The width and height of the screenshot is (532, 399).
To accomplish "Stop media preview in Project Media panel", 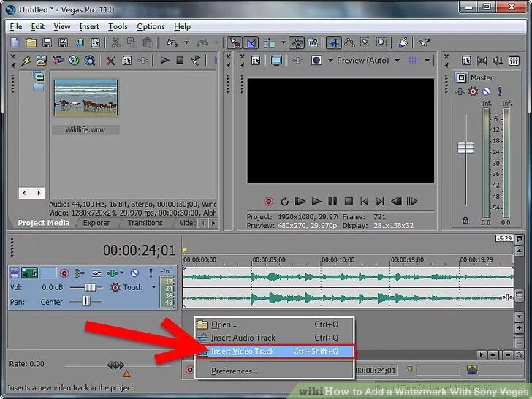I will tap(180, 61).
